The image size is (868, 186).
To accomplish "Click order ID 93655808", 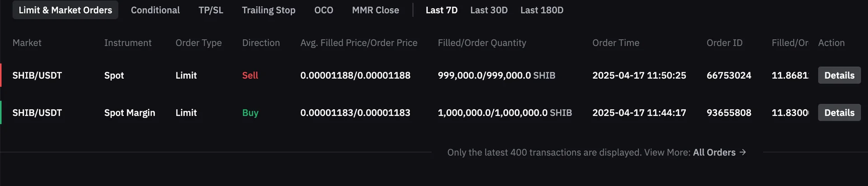I will click(729, 113).
